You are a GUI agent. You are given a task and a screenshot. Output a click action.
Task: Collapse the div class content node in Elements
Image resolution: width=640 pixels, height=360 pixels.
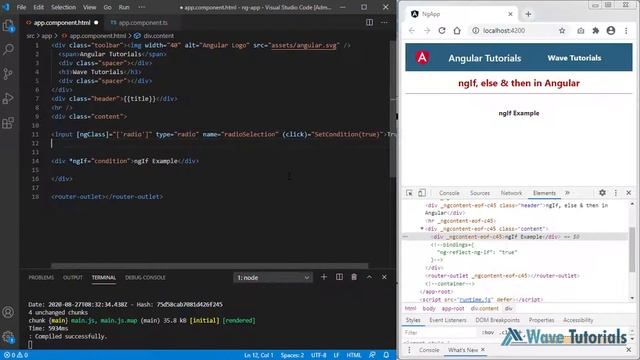click(422, 229)
